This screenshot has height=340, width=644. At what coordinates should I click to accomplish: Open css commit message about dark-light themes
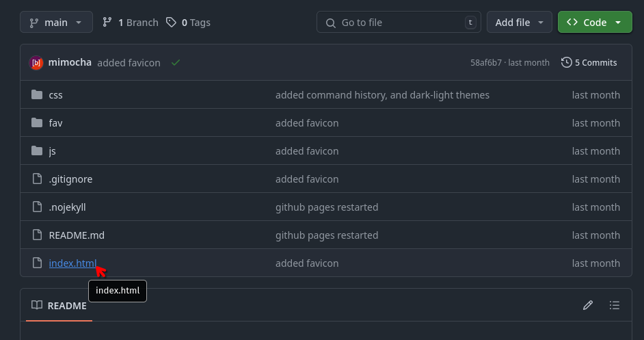point(382,95)
